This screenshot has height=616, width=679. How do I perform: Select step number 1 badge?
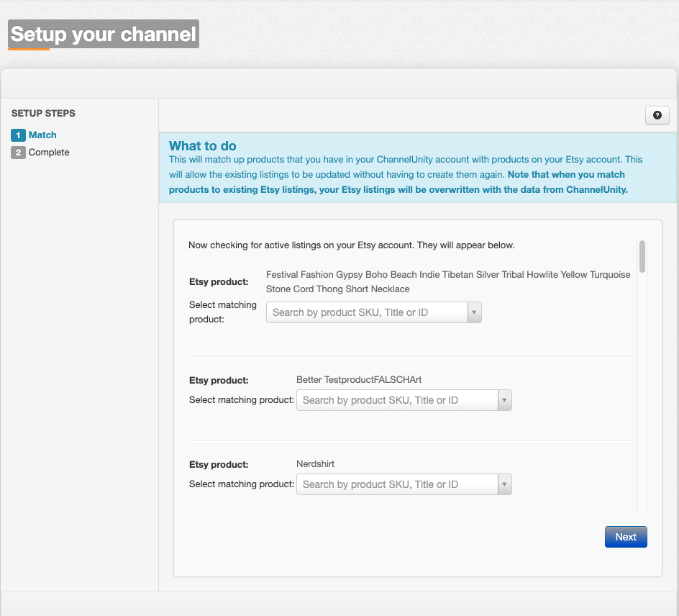click(x=18, y=135)
